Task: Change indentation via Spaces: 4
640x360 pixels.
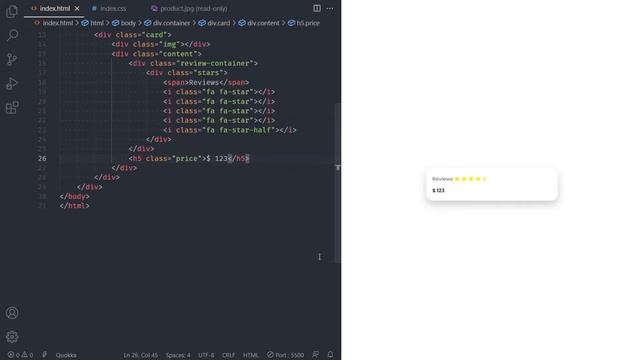Action: 178,355
